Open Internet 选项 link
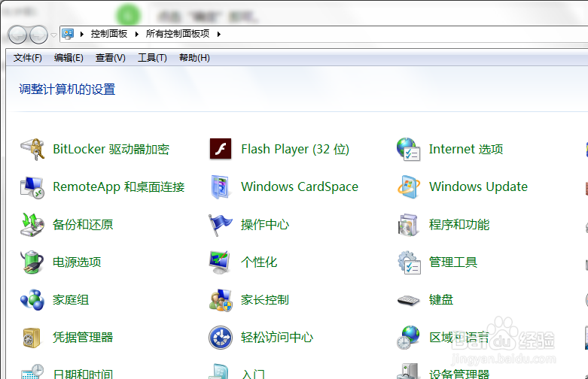The width and height of the screenshot is (588, 379). click(466, 149)
